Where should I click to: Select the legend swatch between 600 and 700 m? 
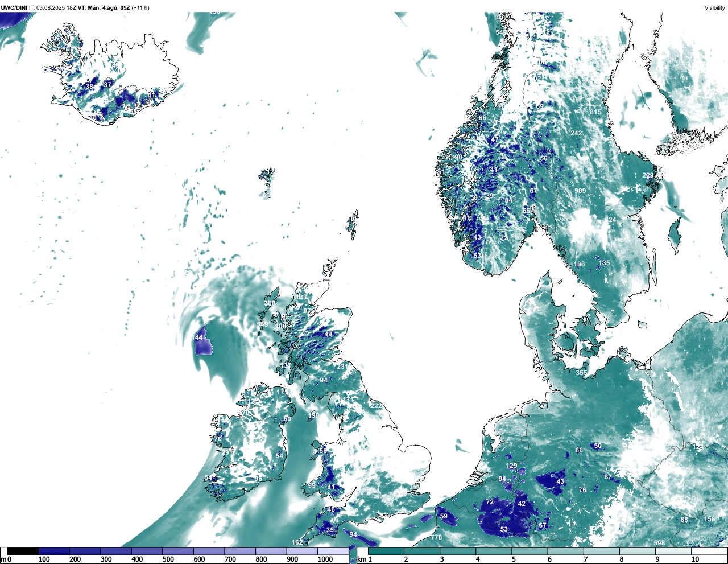[209, 551]
